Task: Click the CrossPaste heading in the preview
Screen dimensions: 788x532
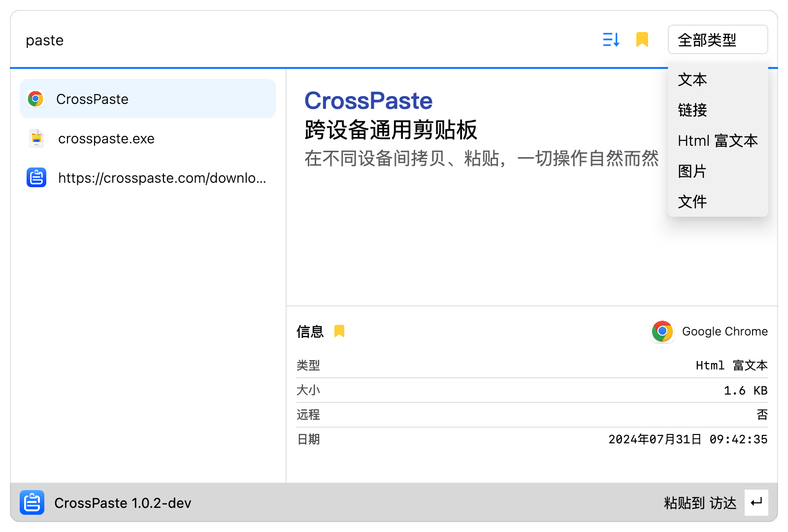Action: coord(368,101)
